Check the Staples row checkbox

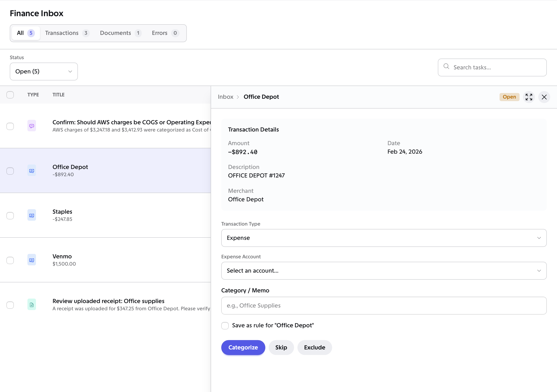pyautogui.click(x=10, y=216)
